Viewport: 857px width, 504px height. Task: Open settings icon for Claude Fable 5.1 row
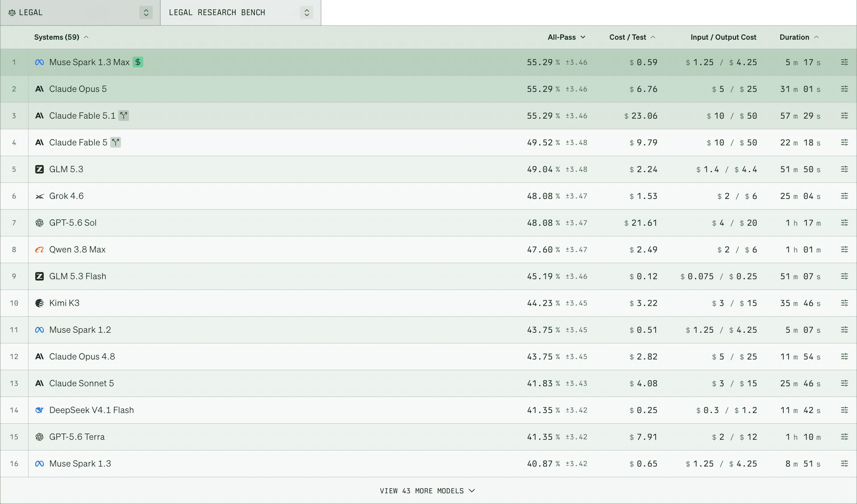coord(844,116)
